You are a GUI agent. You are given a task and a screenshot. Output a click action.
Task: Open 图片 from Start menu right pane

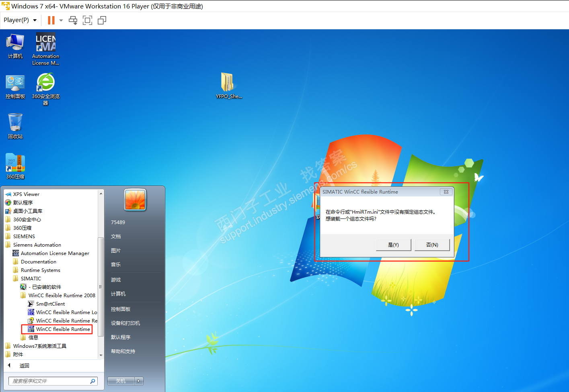pos(116,250)
